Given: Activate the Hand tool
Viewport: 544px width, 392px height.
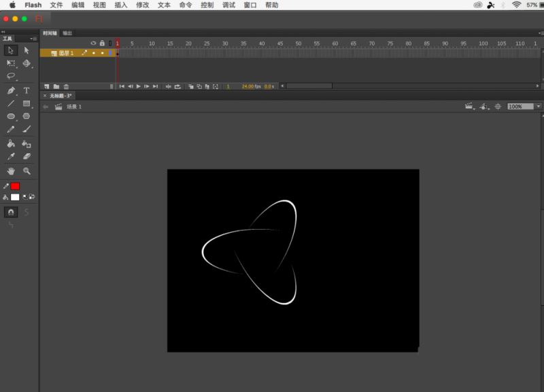Looking at the screenshot, I should tap(11, 171).
